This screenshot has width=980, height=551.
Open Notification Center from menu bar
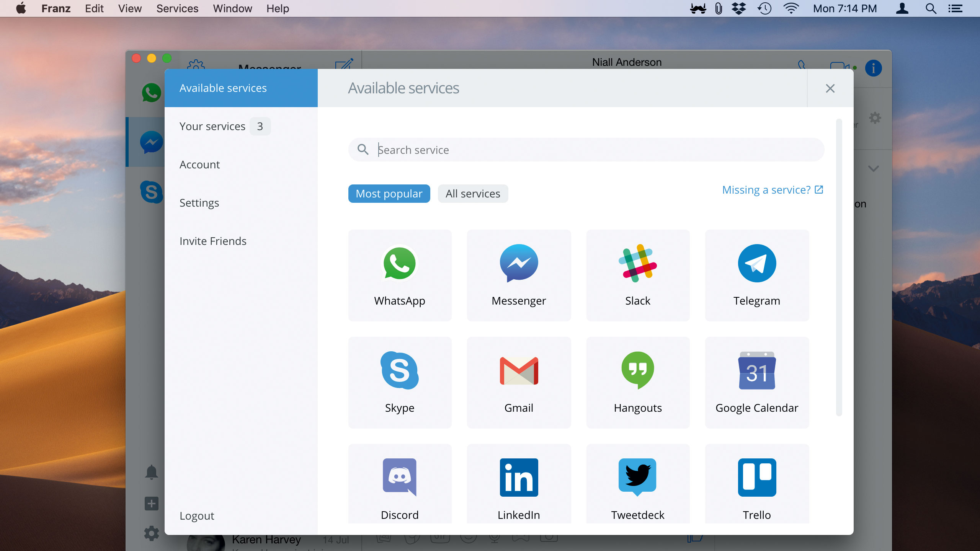(955, 8)
